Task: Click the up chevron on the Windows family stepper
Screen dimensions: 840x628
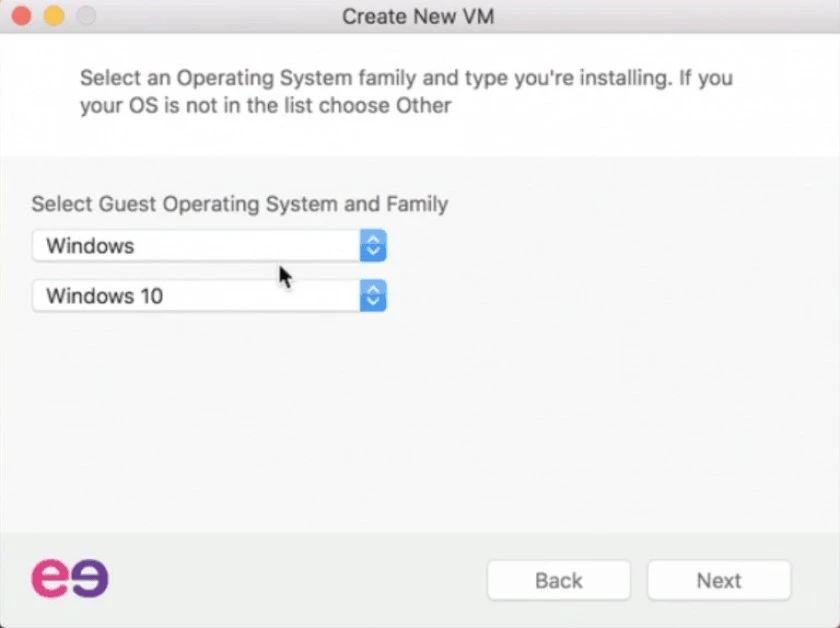Action: tap(373, 239)
